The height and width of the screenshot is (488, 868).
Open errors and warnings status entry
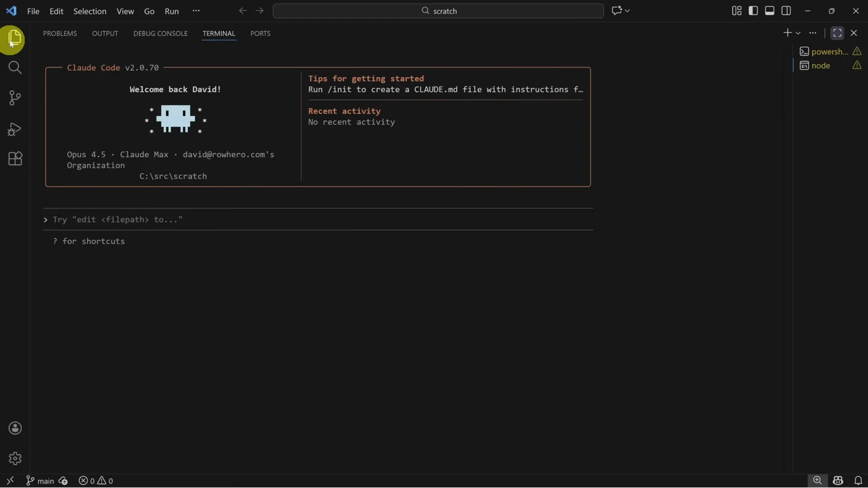point(96,481)
